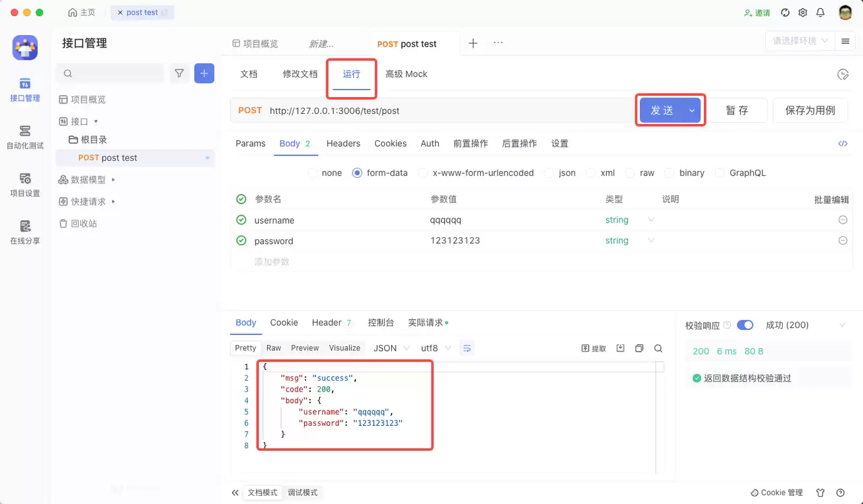
Task: Open the 成功 (200) response dropdown
Action: tap(806, 325)
